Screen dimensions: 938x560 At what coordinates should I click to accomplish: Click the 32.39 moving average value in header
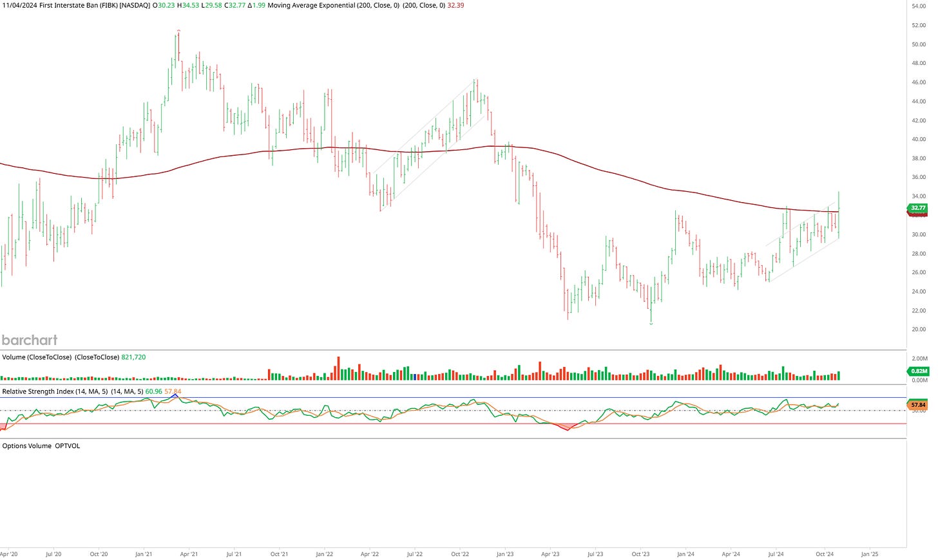[x=456, y=5]
